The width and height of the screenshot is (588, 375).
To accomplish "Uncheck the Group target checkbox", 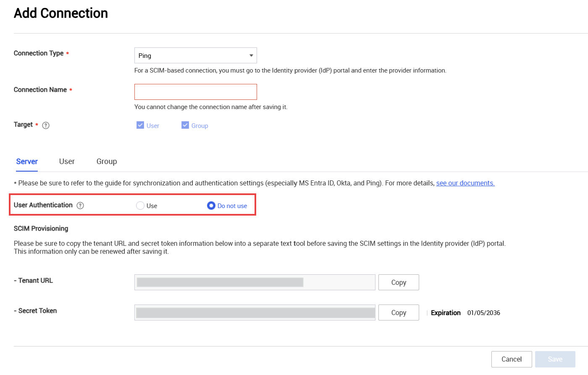I will point(185,125).
